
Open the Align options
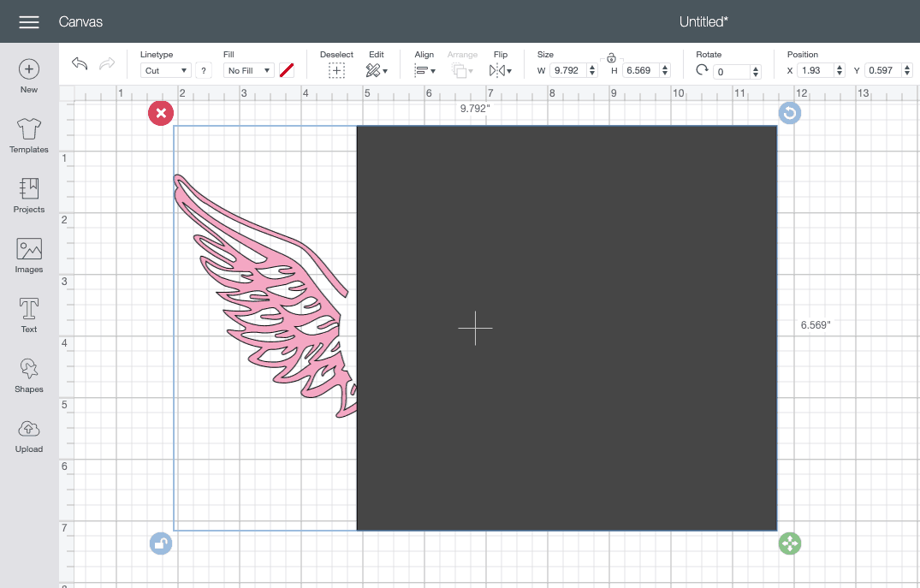tap(424, 71)
